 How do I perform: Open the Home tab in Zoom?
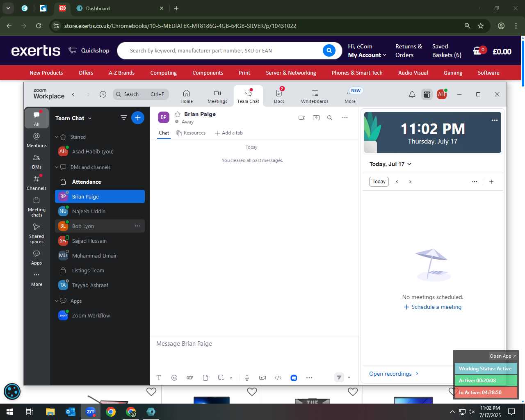[186, 96]
